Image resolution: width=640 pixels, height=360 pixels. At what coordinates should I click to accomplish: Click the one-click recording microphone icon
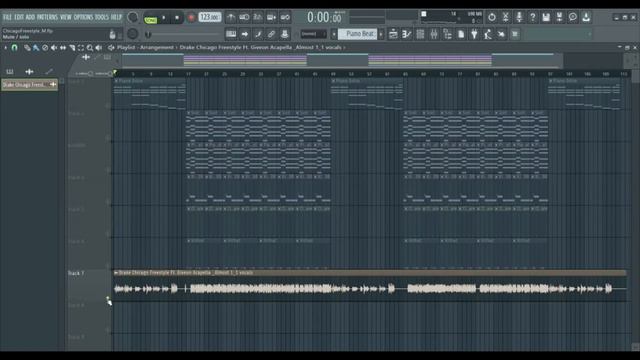519,17
